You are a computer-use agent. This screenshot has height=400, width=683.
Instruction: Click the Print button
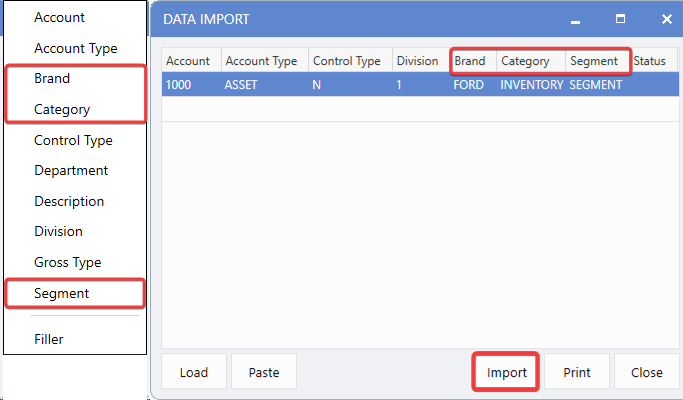point(577,372)
